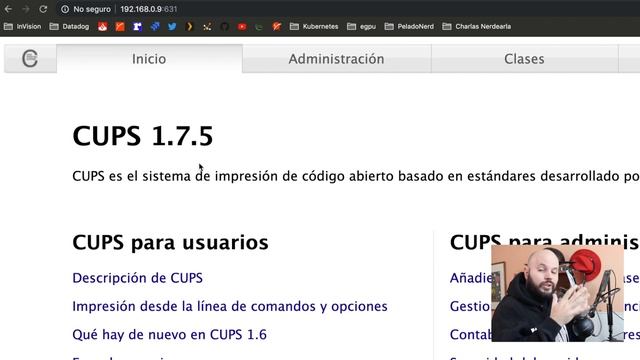Open the red bookmark icon next to Datadog

(x=102, y=27)
